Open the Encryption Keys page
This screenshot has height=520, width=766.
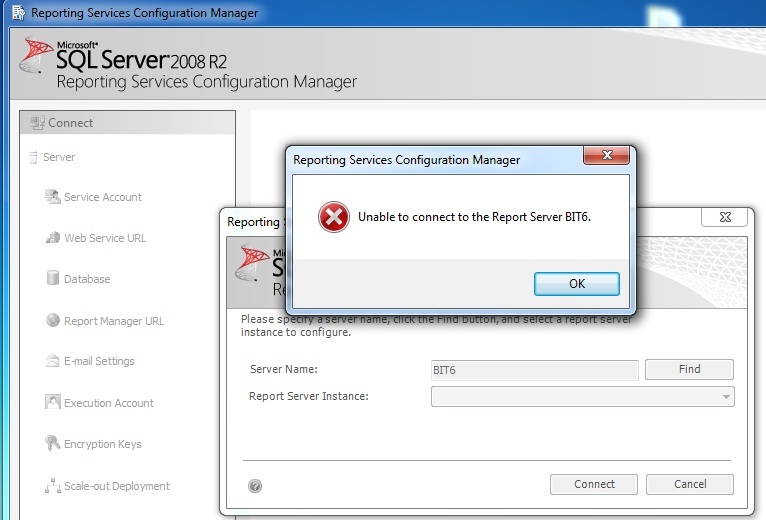tap(103, 445)
